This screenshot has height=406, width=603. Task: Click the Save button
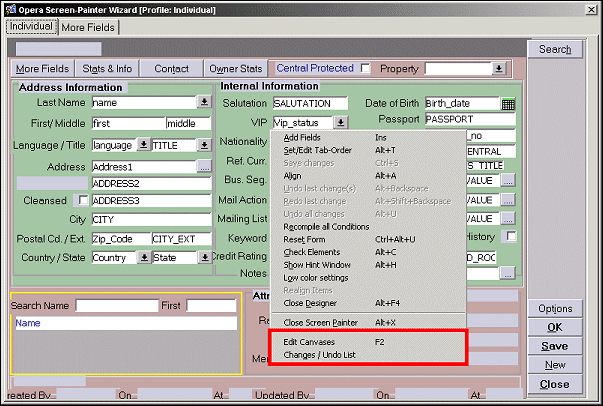pos(554,346)
